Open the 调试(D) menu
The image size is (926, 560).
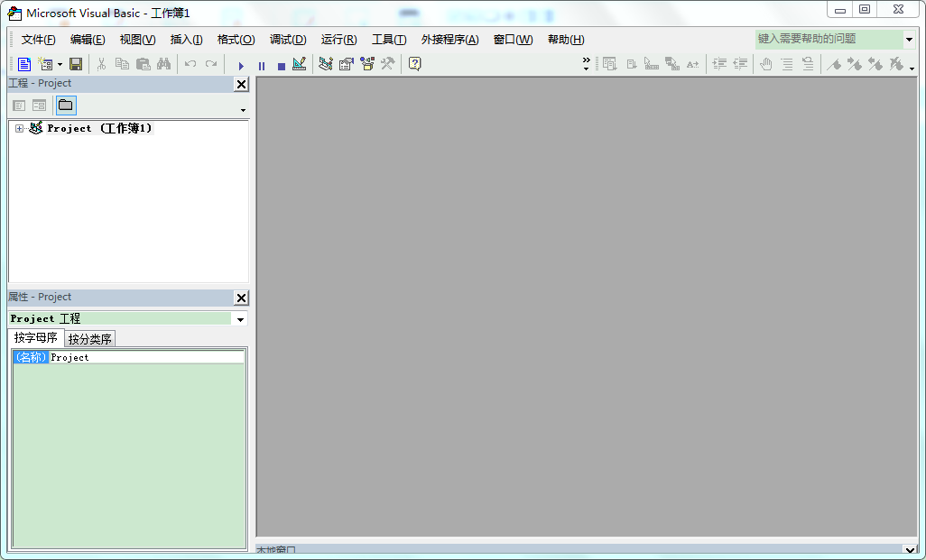click(x=288, y=40)
